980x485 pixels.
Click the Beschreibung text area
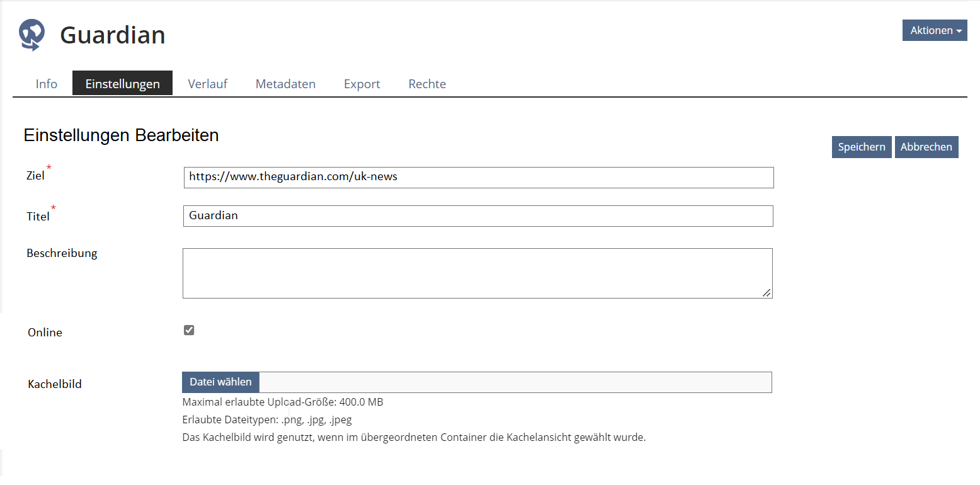click(x=477, y=273)
